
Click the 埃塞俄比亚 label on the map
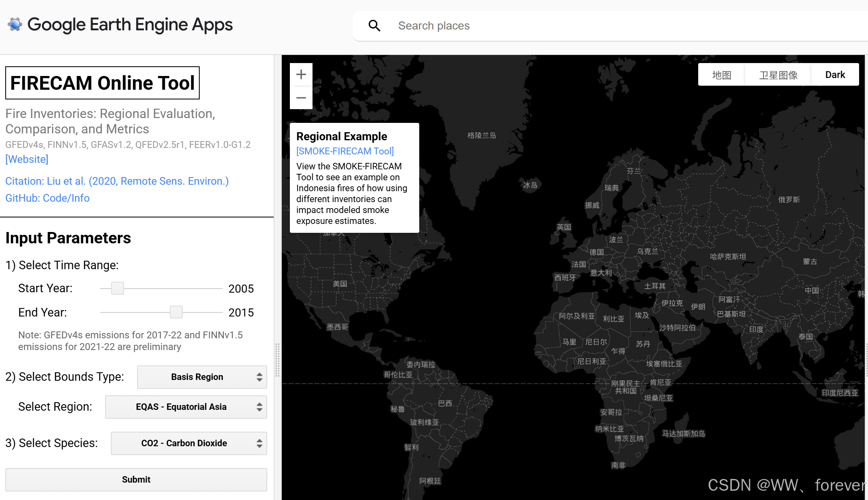(664, 364)
